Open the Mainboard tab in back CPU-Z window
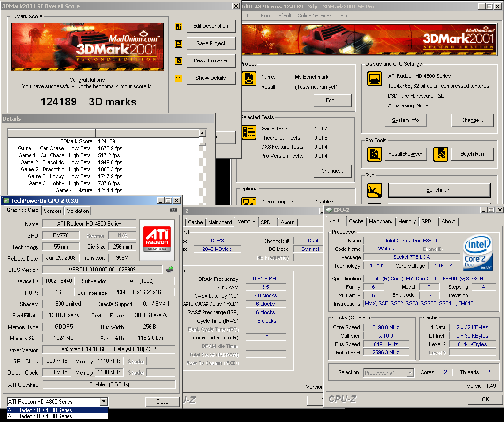 click(x=220, y=222)
